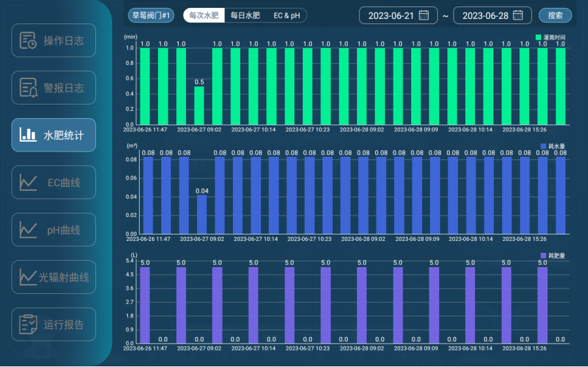The height and width of the screenshot is (367, 588).
Task: Click the end date field 2023-06-28
Action: pyautogui.click(x=485, y=16)
